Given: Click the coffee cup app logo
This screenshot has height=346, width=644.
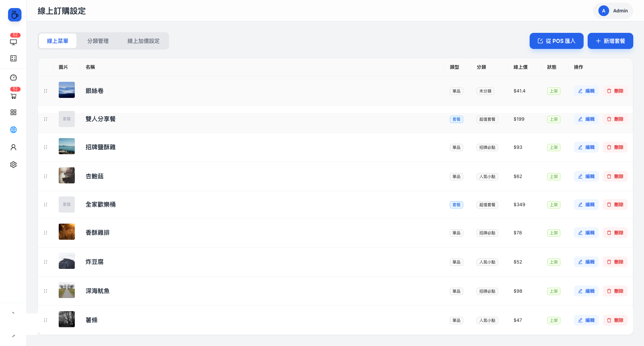Looking at the screenshot, I should pyautogui.click(x=14, y=15).
